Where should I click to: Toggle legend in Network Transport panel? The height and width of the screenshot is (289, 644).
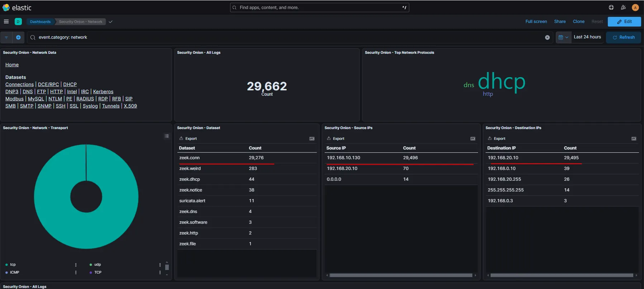(x=167, y=136)
